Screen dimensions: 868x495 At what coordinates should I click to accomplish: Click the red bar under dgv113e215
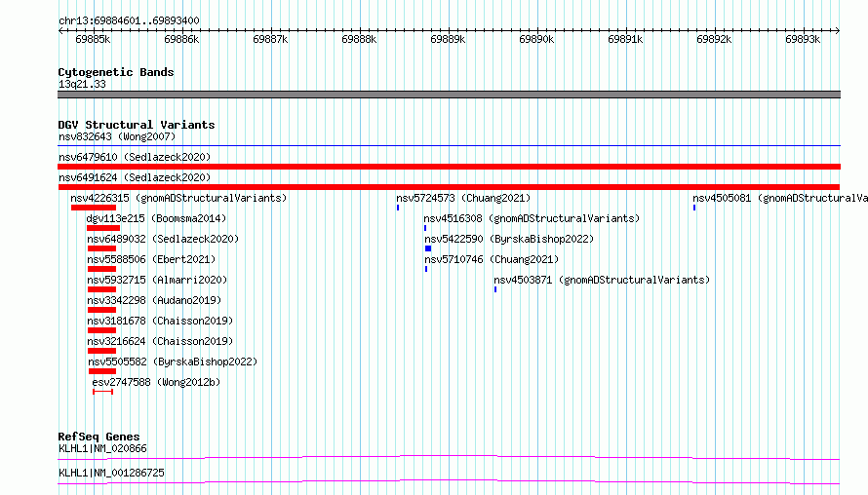tap(103, 228)
